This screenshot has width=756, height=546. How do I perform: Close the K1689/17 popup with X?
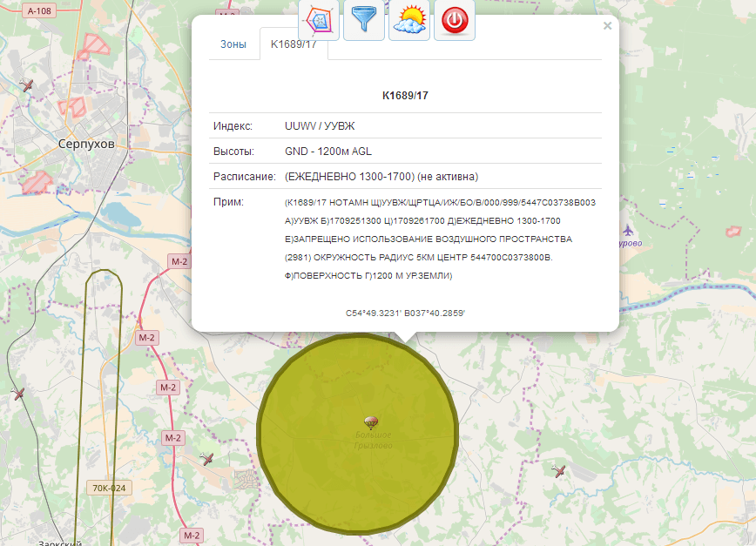(x=607, y=26)
